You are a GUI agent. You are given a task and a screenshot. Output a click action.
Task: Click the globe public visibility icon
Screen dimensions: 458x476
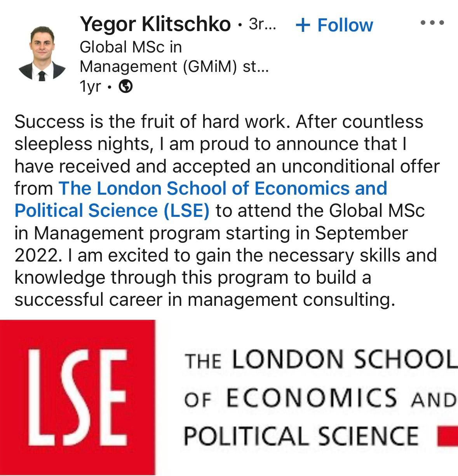point(125,86)
